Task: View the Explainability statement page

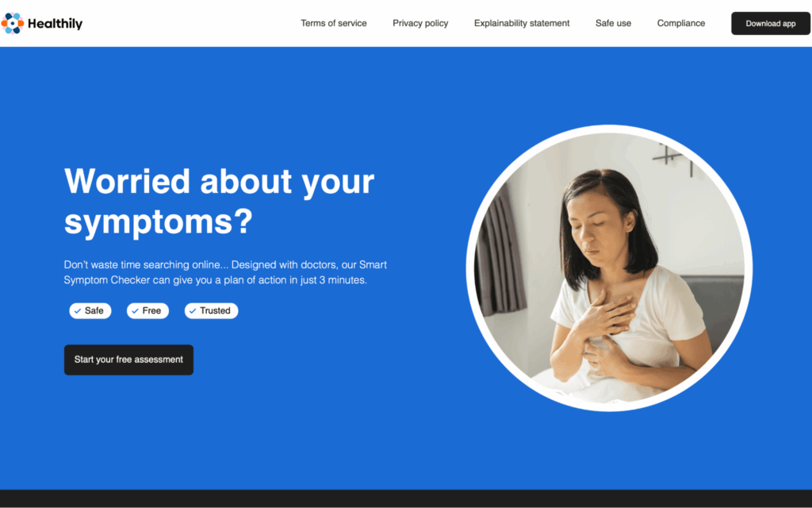Action: click(x=522, y=23)
